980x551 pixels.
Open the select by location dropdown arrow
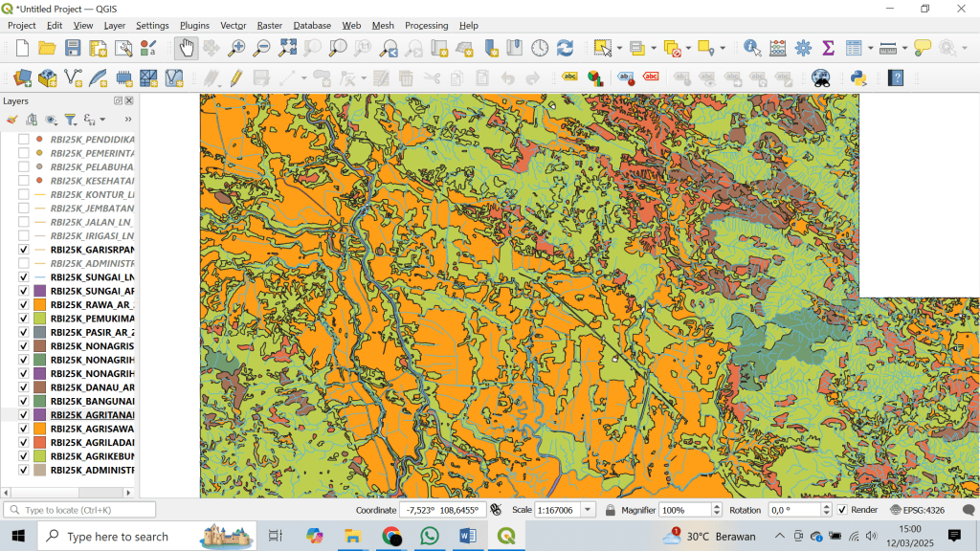click(723, 48)
